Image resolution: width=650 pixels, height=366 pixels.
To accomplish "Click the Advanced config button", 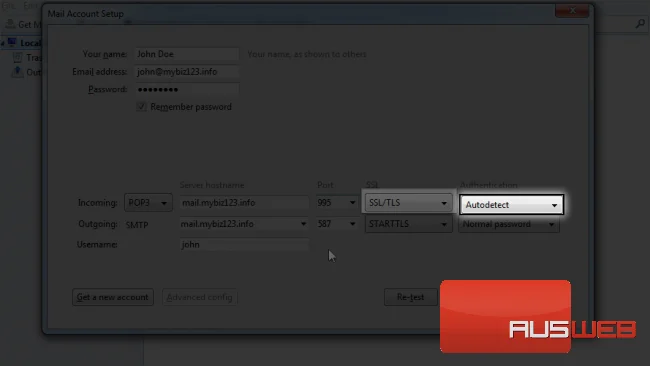I will click(199, 297).
